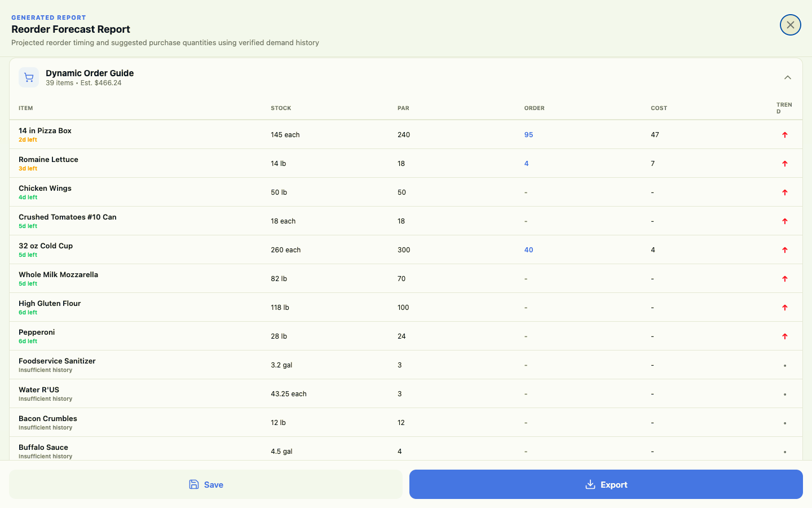Click the order quantity 40 for Cold Cup
This screenshot has width=812, height=508.
[x=528, y=250]
